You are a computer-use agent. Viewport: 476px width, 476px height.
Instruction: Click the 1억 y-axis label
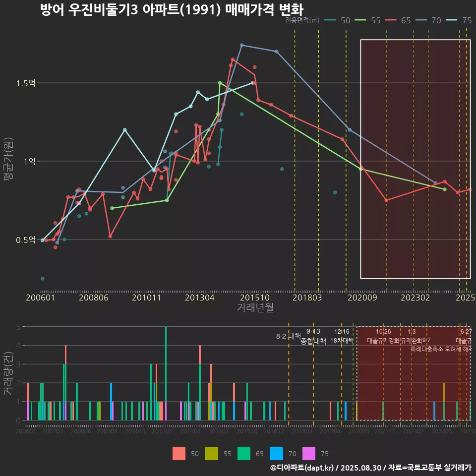pos(30,161)
